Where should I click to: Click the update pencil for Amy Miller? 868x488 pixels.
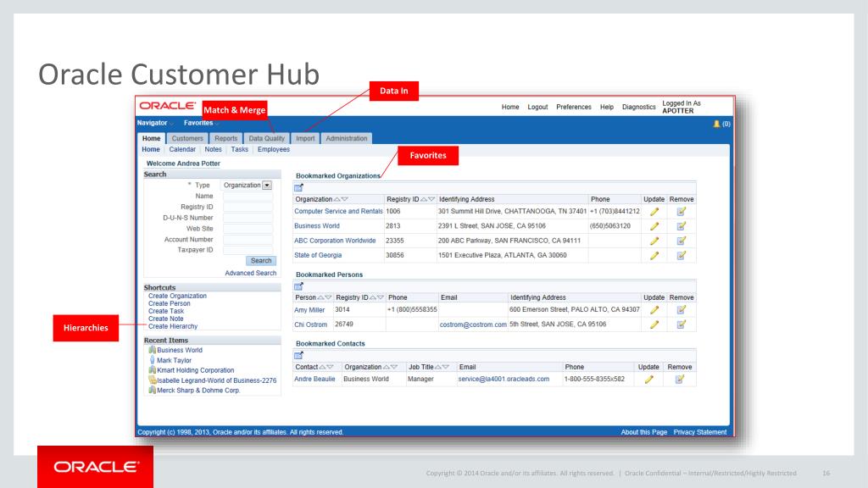[654, 310]
